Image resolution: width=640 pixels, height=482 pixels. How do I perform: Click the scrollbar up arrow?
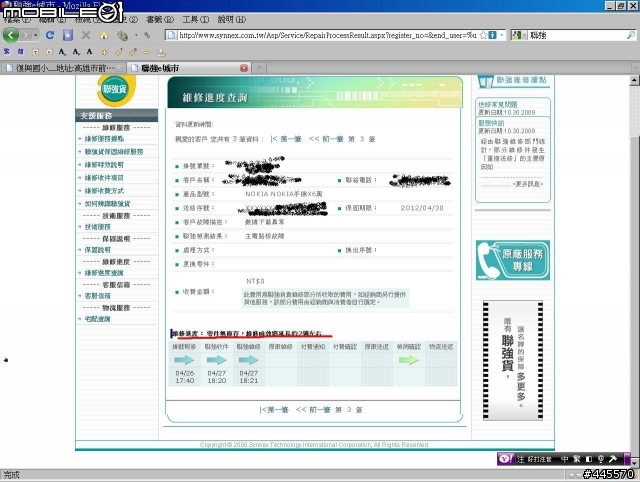(x=634, y=80)
